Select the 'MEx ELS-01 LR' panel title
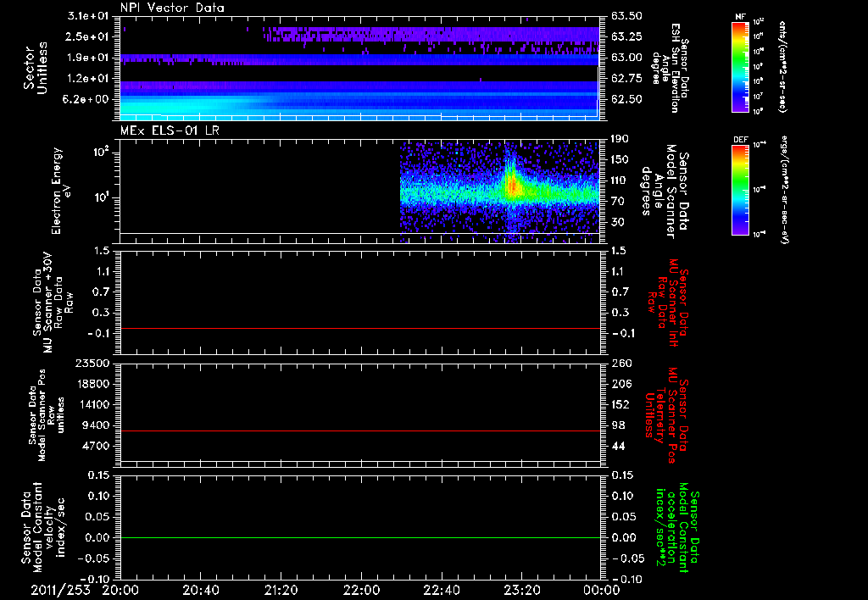868x600 pixels. tap(168, 131)
